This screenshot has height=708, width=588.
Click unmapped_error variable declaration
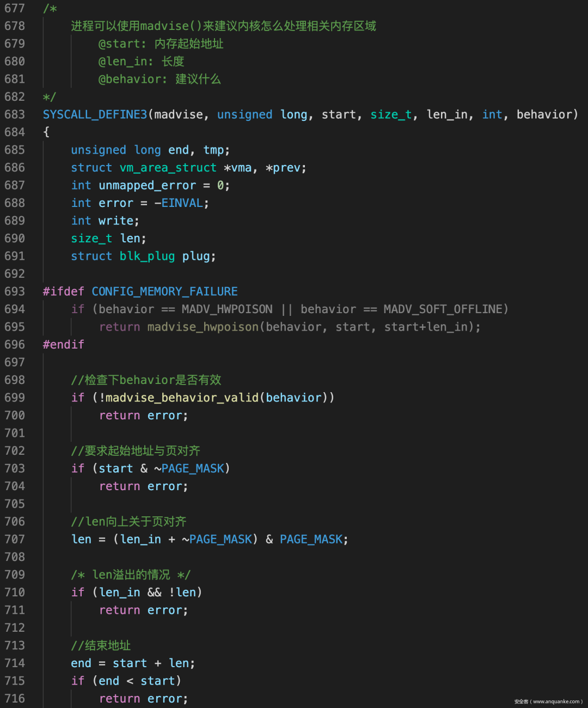click(x=148, y=185)
